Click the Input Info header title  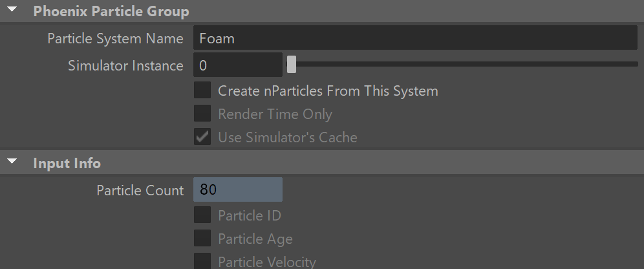(67, 163)
